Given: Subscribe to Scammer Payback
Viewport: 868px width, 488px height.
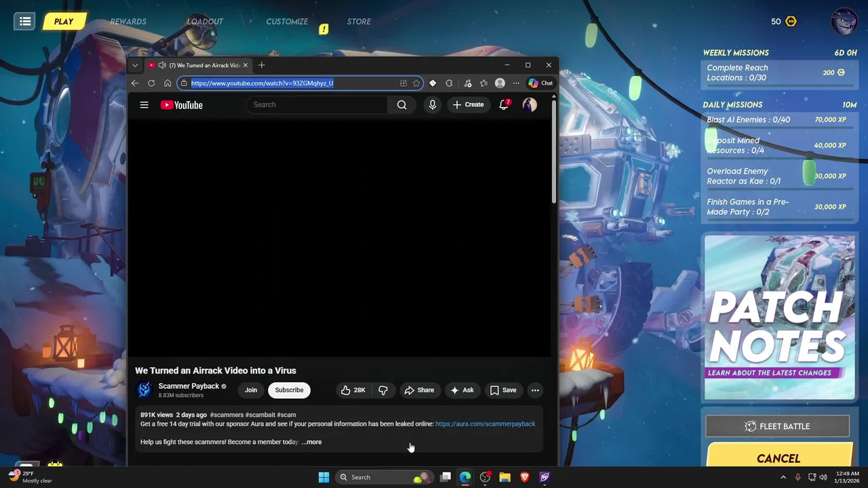Looking at the screenshot, I should tap(289, 390).
